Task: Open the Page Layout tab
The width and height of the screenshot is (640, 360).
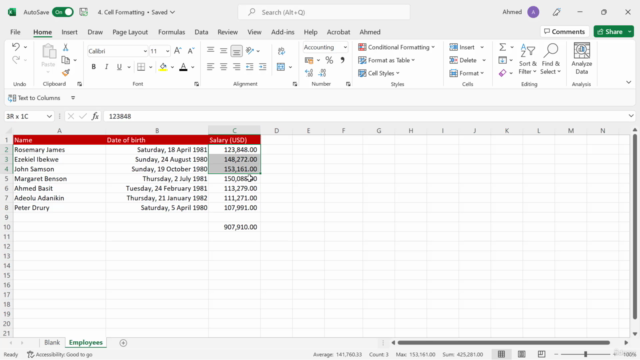Action: [x=130, y=32]
